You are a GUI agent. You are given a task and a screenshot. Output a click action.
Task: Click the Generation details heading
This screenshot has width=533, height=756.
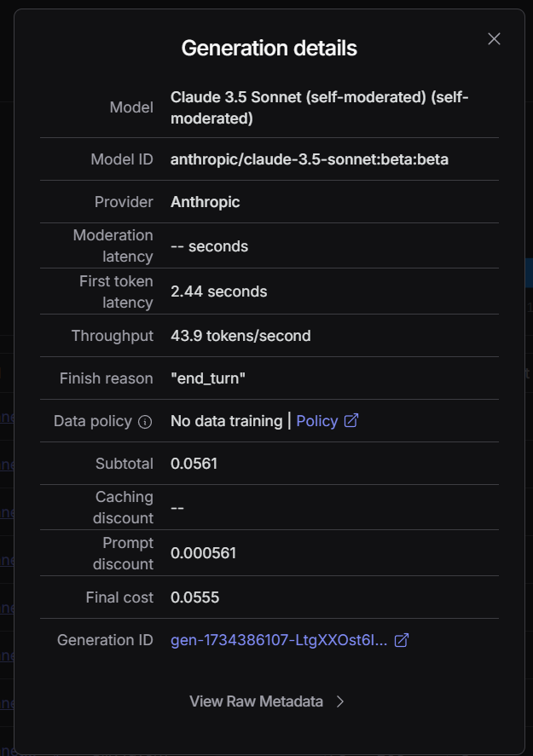tap(269, 49)
